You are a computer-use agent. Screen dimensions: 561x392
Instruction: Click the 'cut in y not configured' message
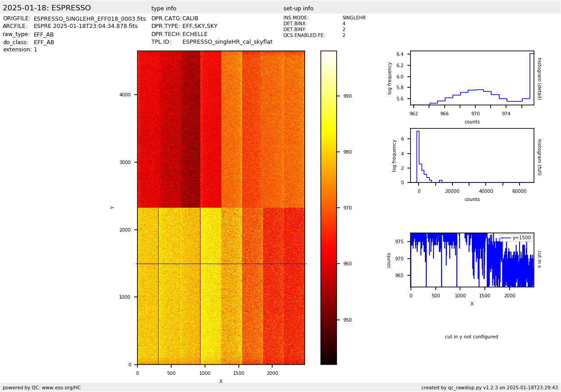471,337
